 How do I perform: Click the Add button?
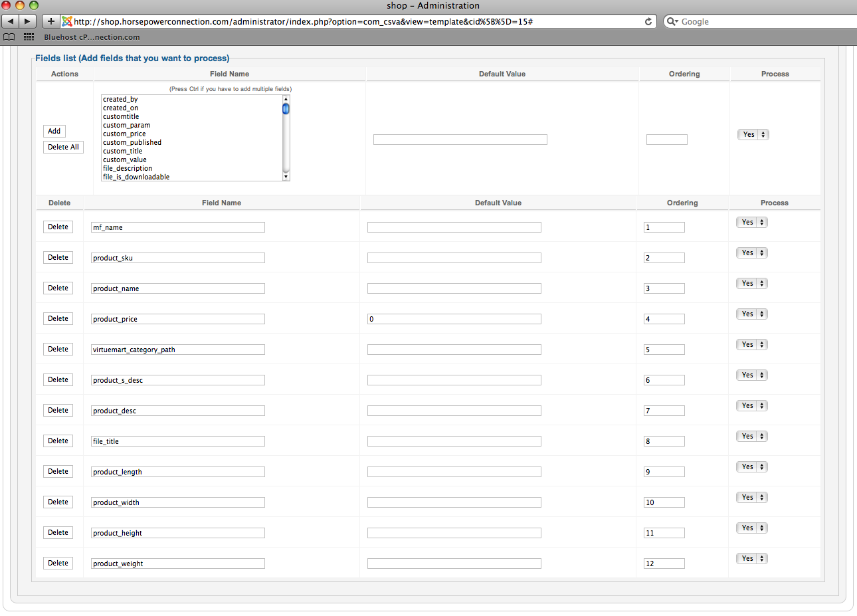click(x=54, y=132)
